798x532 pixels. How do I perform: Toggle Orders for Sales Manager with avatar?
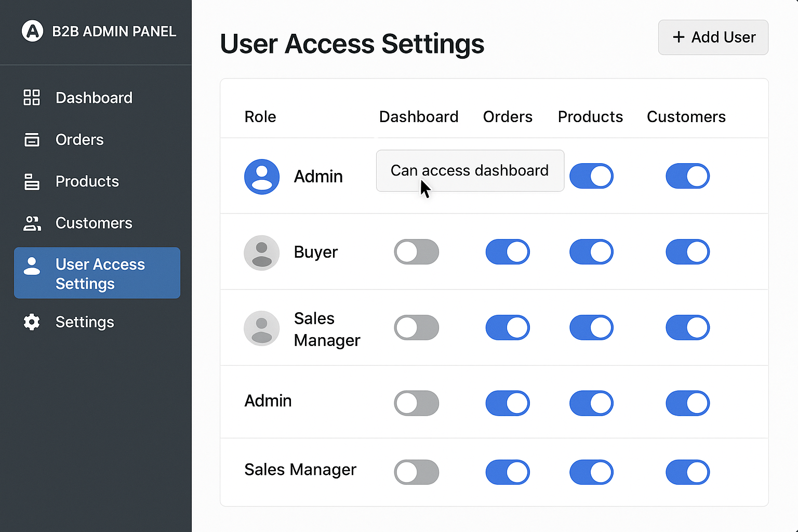pos(508,328)
